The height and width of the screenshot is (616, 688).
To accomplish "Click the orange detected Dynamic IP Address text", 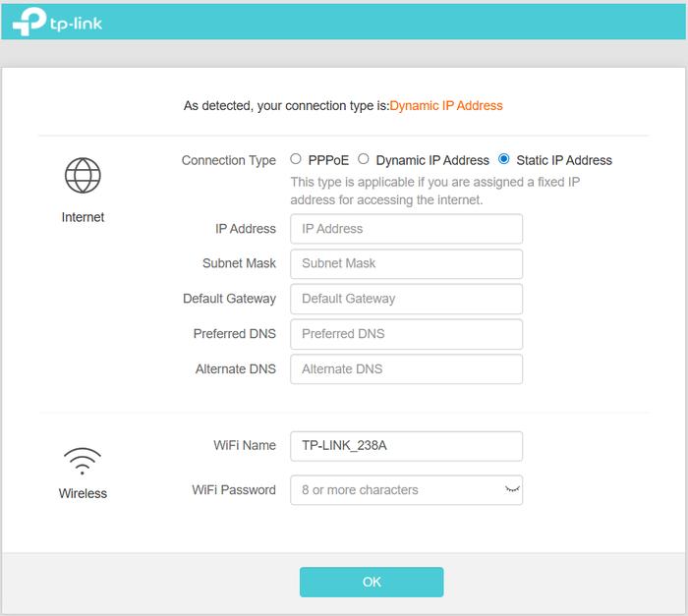I will click(x=446, y=105).
